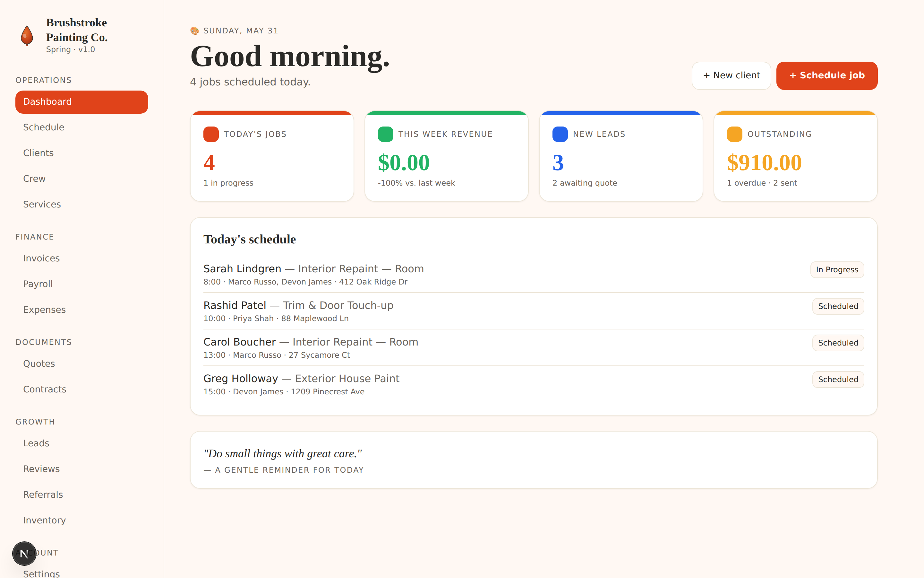This screenshot has height=578, width=924.
Task: Click Carol Boucher's Scheduled badge
Action: tap(838, 343)
